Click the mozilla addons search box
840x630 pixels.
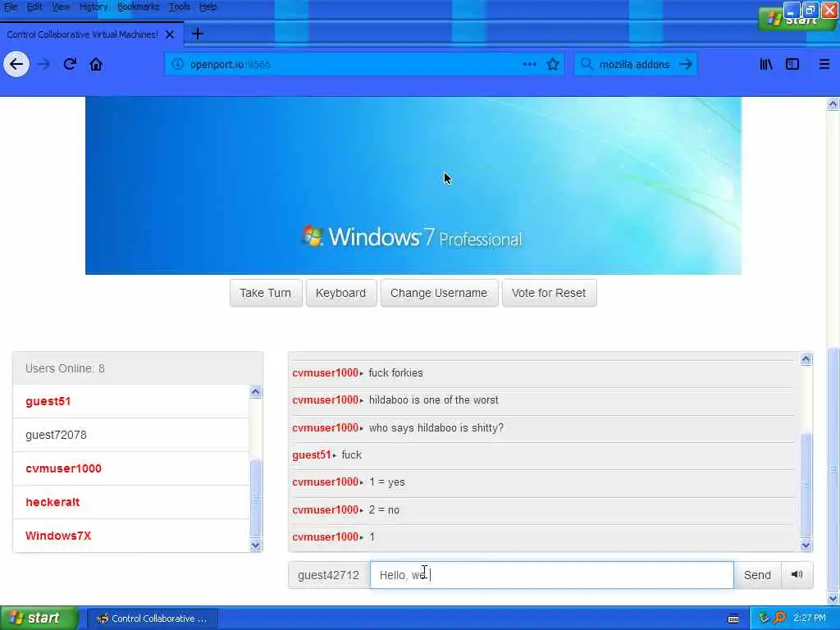coord(635,64)
